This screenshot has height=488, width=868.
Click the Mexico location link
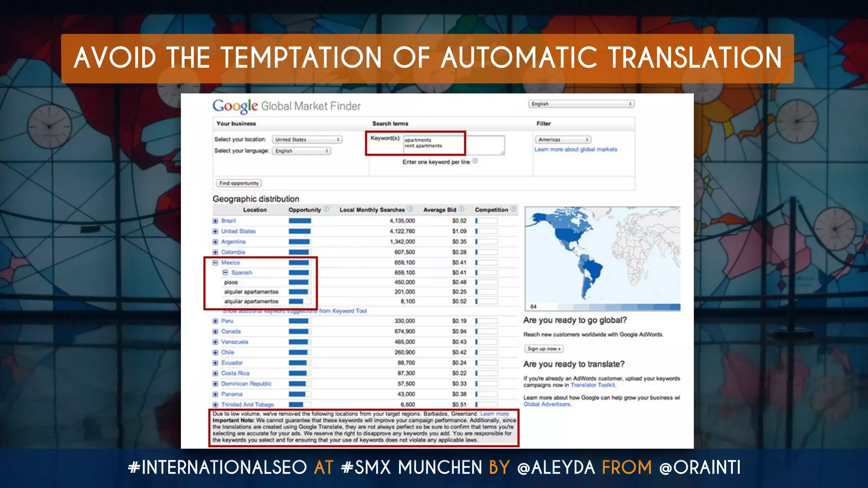pos(230,263)
